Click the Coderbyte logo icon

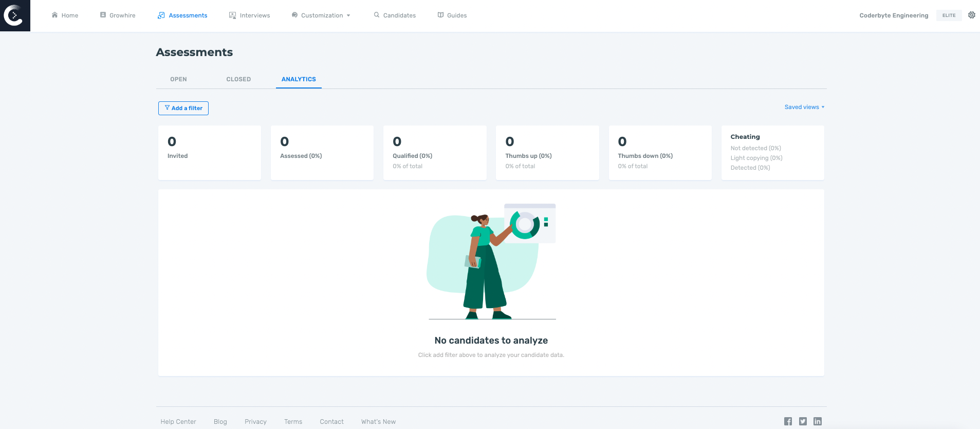pos(14,15)
